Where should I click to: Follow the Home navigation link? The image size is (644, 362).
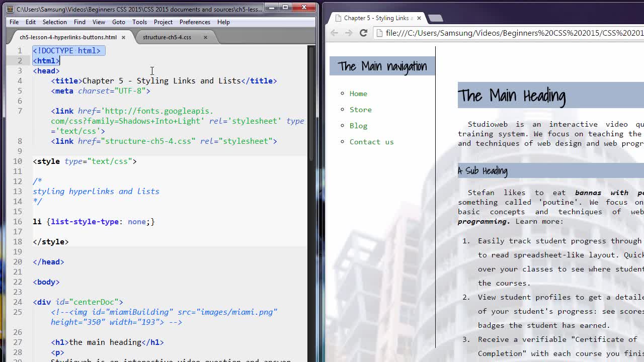click(x=358, y=94)
